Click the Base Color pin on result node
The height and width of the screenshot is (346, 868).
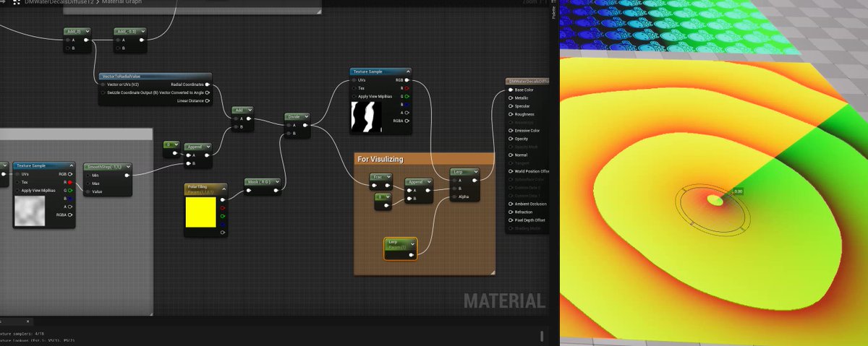coord(511,90)
